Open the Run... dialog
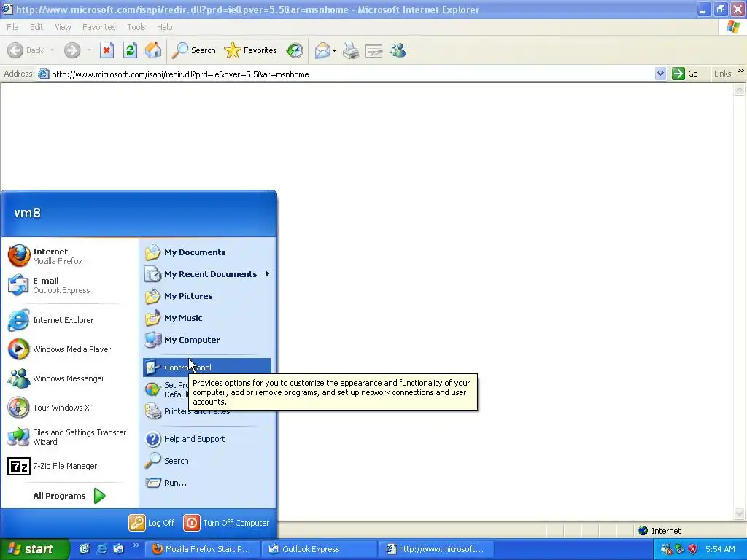This screenshot has height=560, width=747. click(207, 483)
